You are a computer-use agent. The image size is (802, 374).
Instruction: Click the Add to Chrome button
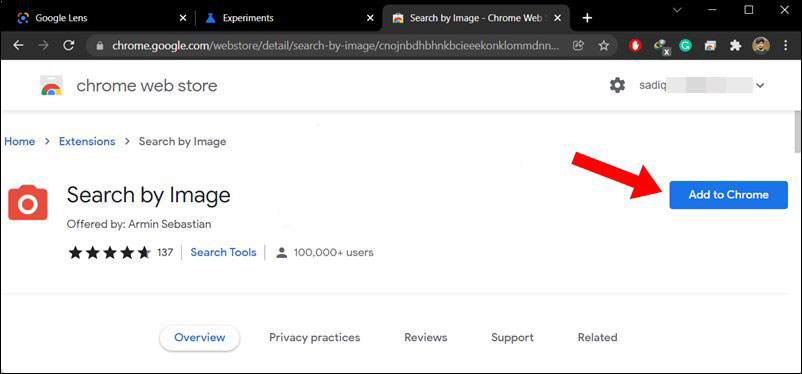click(728, 195)
